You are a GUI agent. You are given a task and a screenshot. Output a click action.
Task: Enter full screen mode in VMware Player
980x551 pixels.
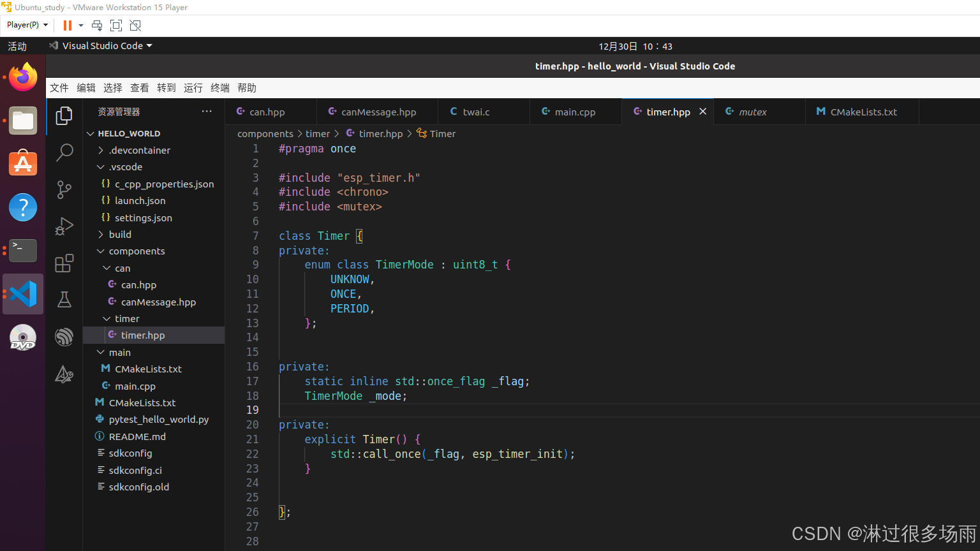pos(116,26)
